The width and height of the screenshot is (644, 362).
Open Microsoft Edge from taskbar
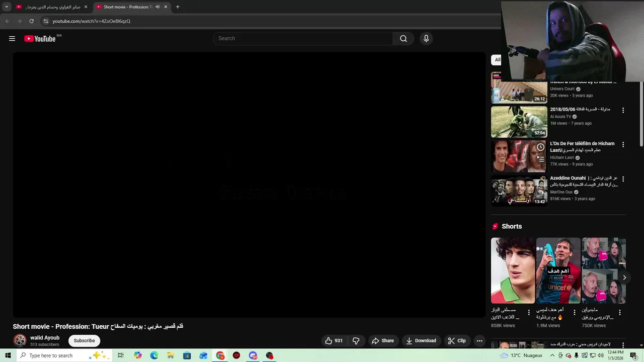pos(154,355)
